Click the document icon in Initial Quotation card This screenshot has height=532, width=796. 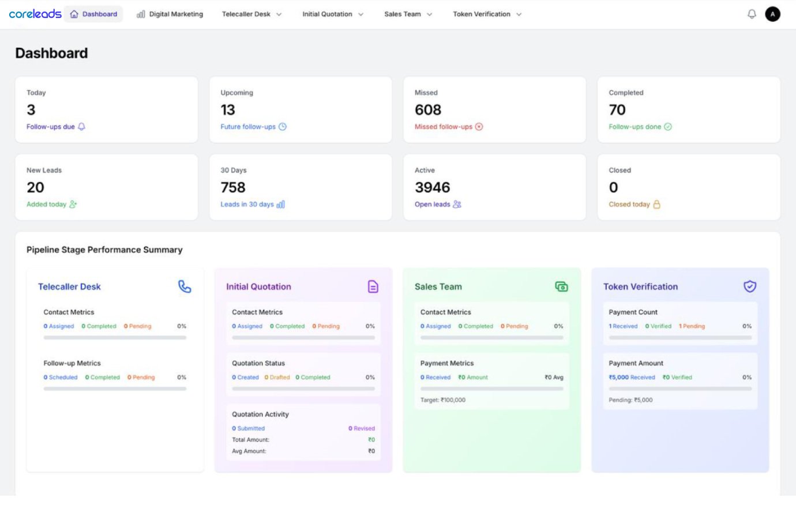click(373, 286)
